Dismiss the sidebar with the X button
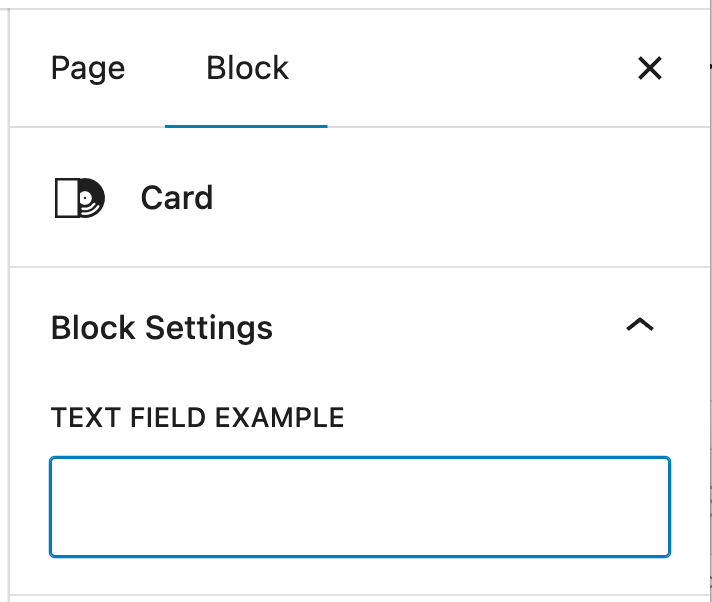The image size is (712, 602). 650,68
